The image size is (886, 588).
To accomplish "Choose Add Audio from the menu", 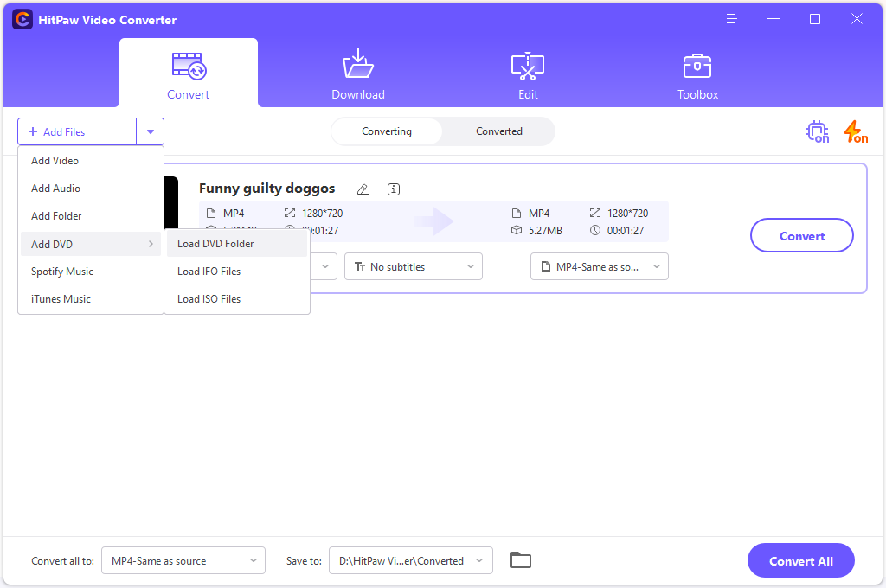I will (90, 189).
